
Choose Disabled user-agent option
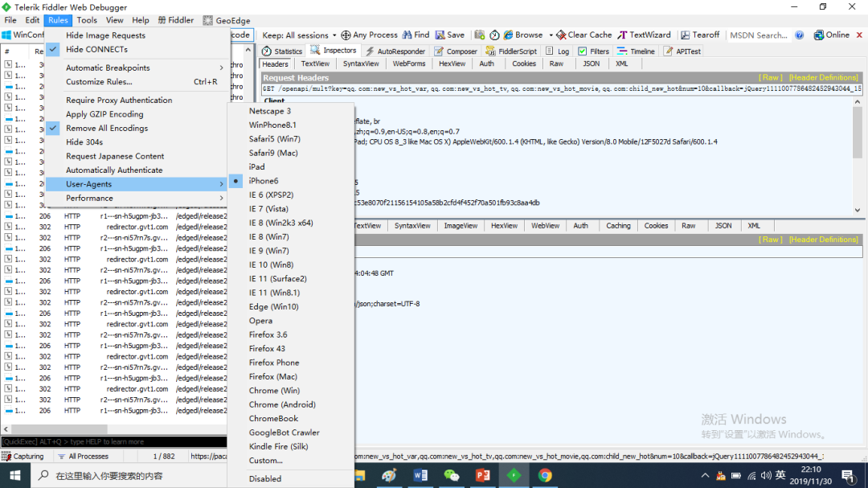pyautogui.click(x=291, y=478)
